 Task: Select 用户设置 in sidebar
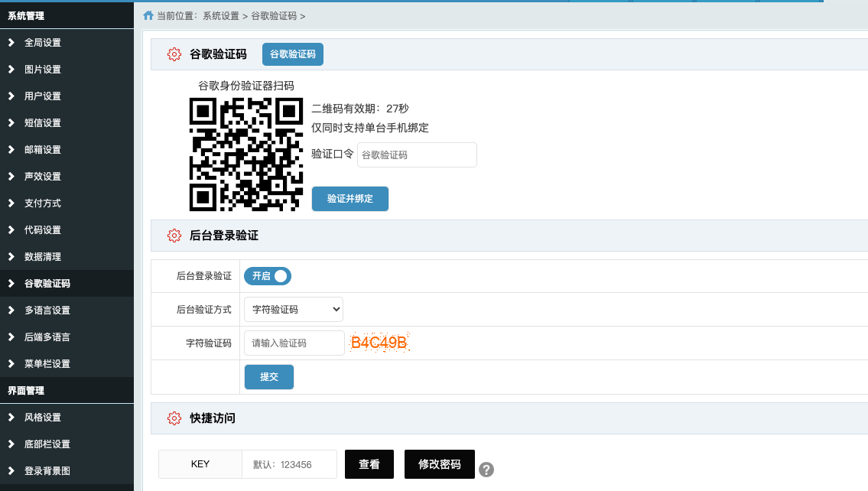click(67, 96)
